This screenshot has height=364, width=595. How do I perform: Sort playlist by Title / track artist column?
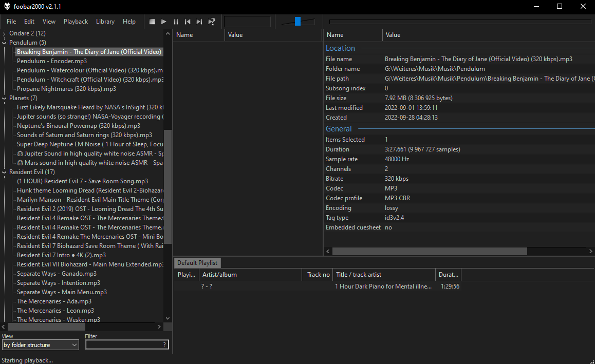click(x=384, y=275)
